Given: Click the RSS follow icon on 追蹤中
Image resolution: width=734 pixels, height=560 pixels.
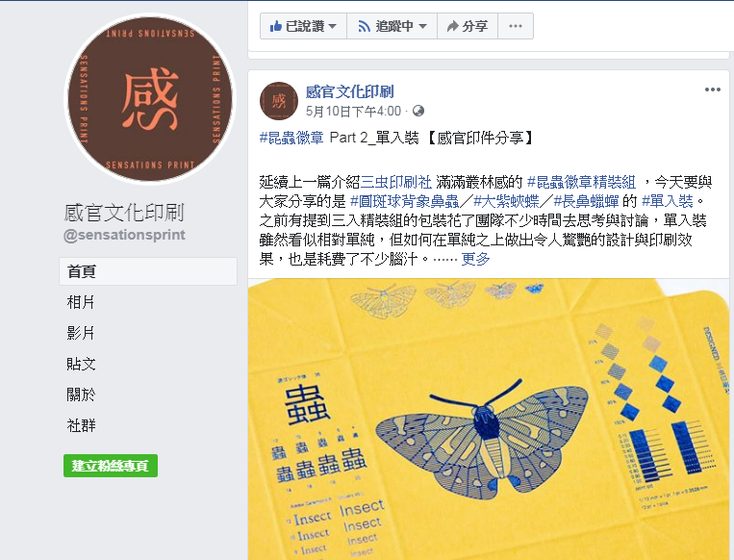Looking at the screenshot, I should 364,26.
